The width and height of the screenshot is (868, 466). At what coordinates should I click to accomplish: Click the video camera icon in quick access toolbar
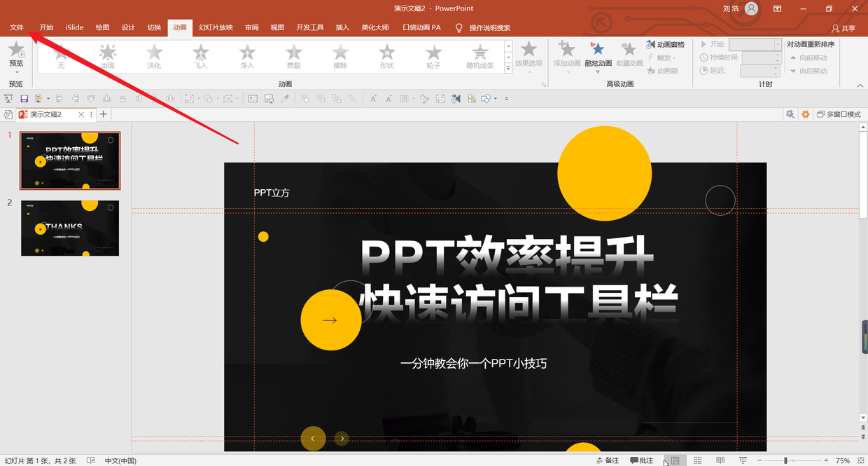[x=456, y=99]
